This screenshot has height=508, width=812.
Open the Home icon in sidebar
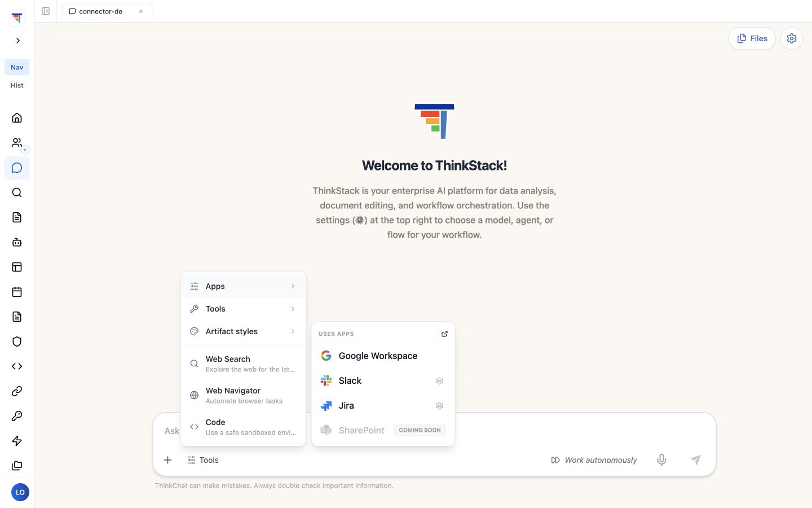pyautogui.click(x=17, y=118)
